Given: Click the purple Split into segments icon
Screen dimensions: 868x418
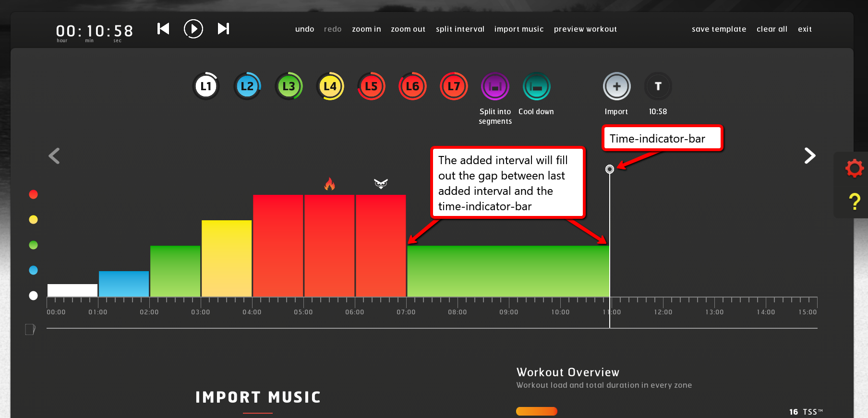Looking at the screenshot, I should (x=495, y=86).
